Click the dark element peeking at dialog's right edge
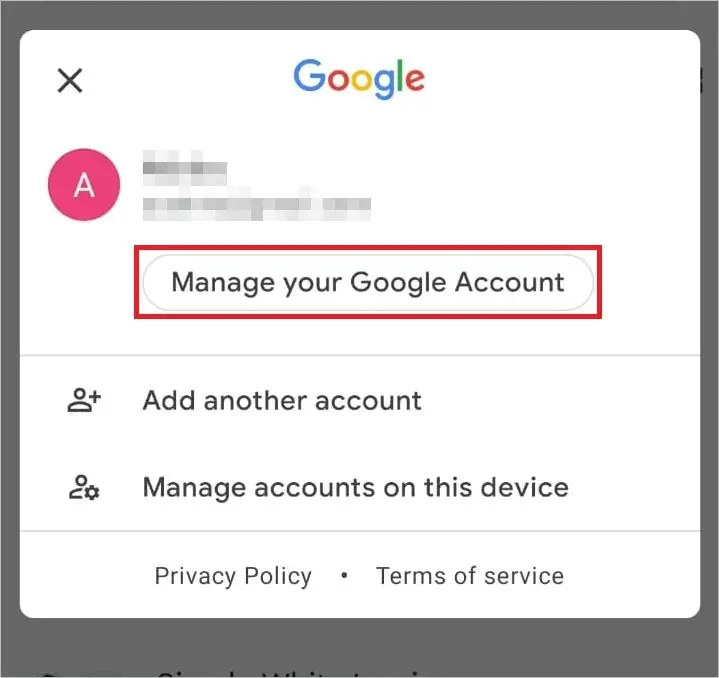This screenshot has height=678, width=719. pyautogui.click(x=701, y=80)
